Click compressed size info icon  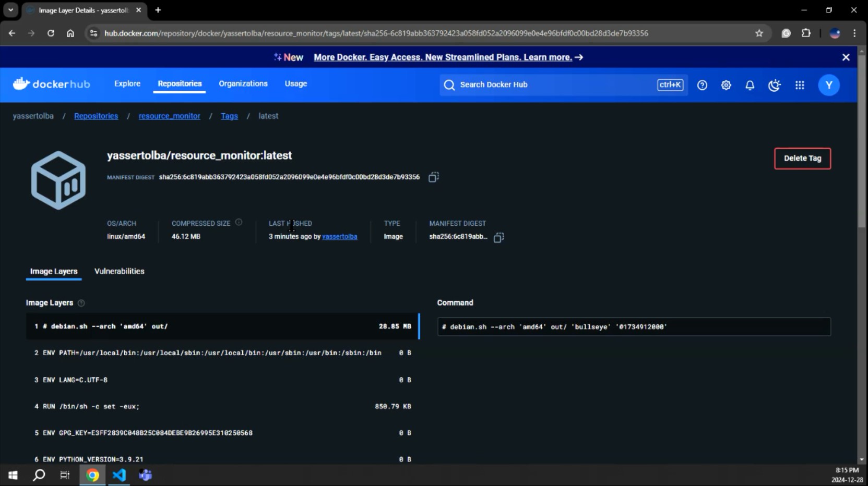(x=239, y=222)
